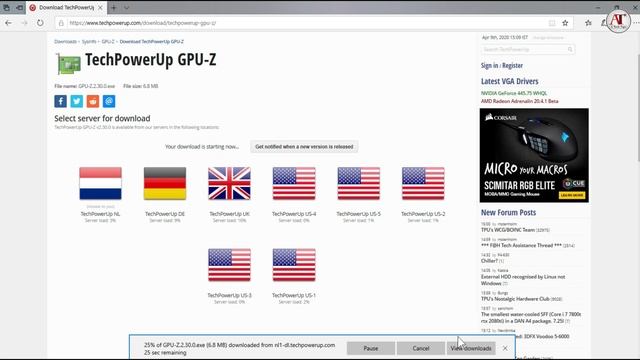Share page via Facebook icon

pos(60,101)
